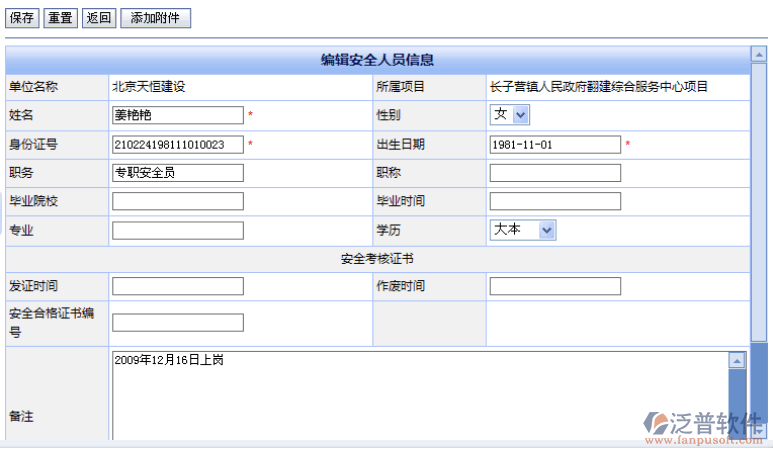Click the 安全合格证书编号 certificate number field
The width and height of the screenshot is (773, 456).
tap(178, 322)
